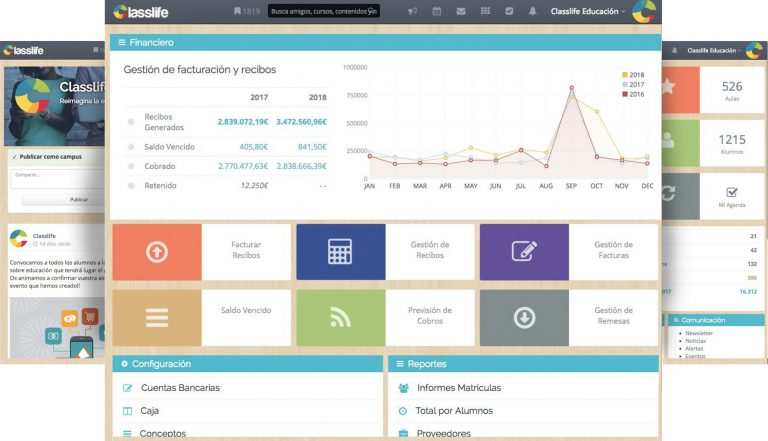Open the bell notifications icon in front window

[x=532, y=11]
